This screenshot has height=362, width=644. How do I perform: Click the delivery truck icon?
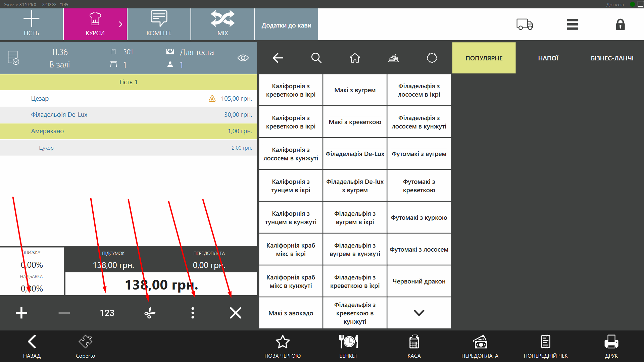[525, 24]
